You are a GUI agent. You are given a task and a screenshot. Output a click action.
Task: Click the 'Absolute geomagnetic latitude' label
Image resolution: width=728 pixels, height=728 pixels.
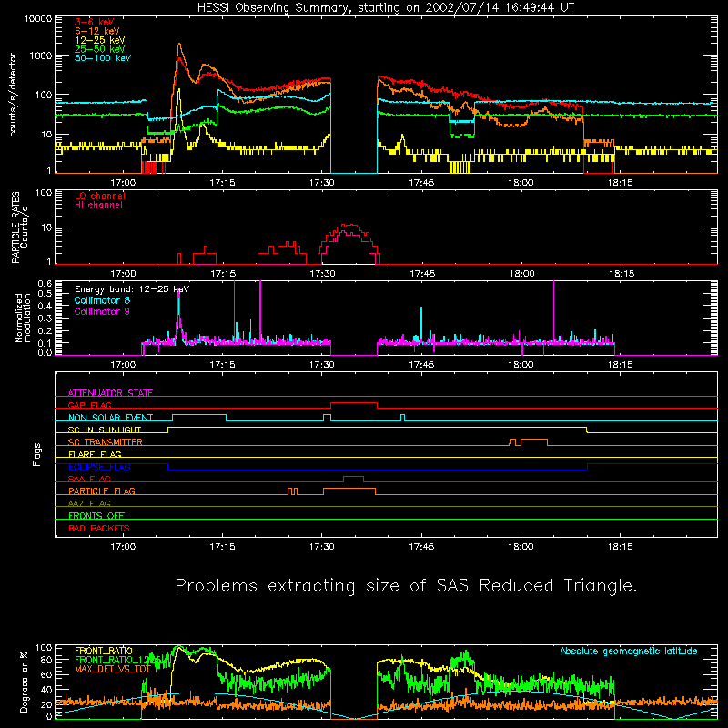629,652
